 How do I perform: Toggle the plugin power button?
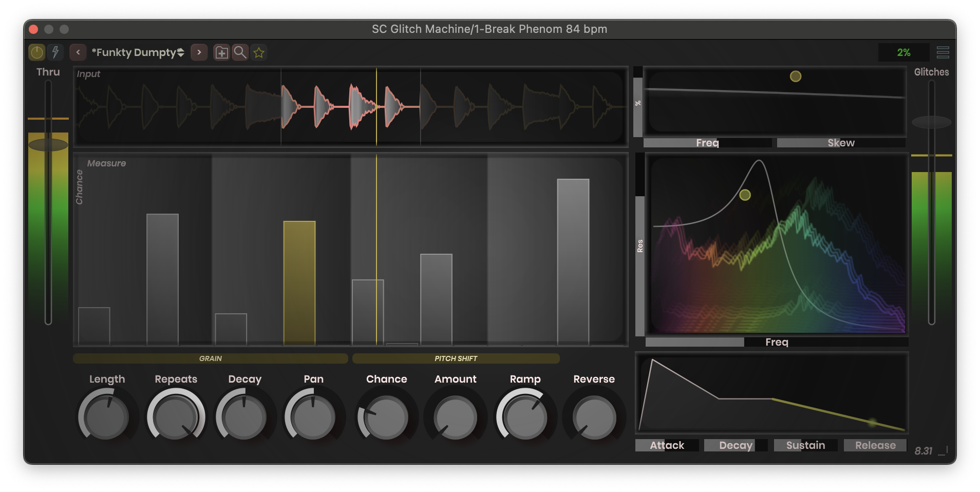(x=36, y=52)
